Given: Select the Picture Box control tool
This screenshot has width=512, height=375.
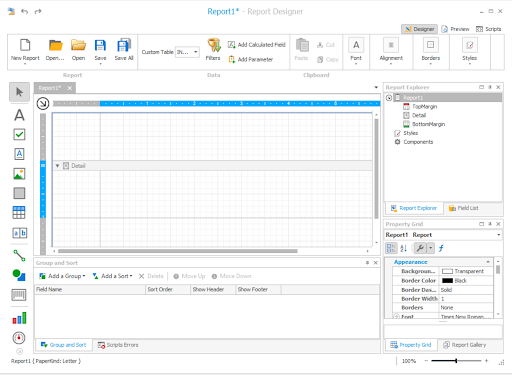Looking at the screenshot, I should coord(19,174).
